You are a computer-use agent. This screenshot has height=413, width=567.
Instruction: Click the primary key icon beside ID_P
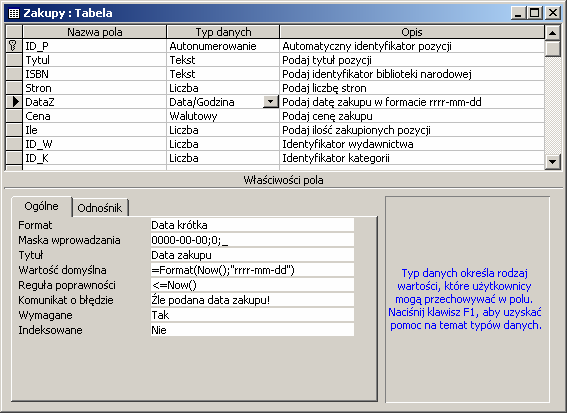(x=13, y=46)
